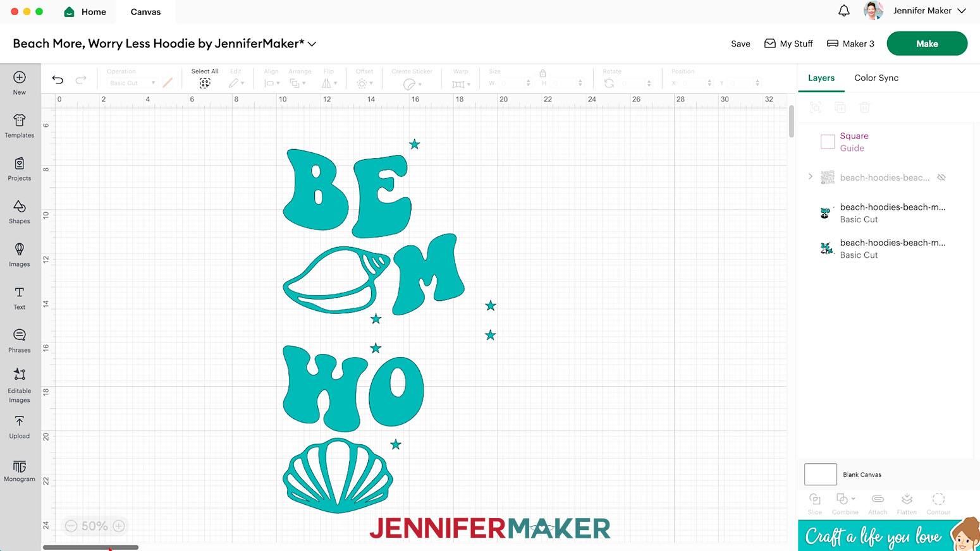The image size is (980, 551).
Task: Redo the last action
Action: (80, 80)
